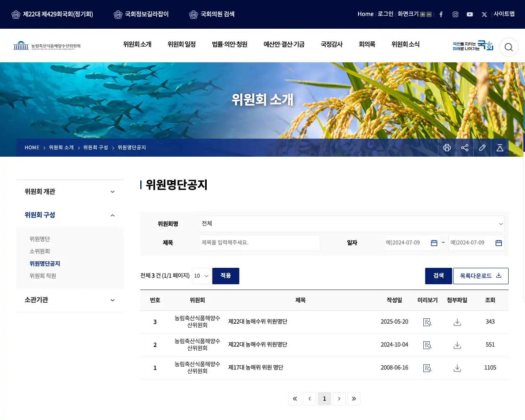Image resolution: width=525 pixels, height=420 pixels.
Task: Open the 위원회 소개 main menu
Action: pyautogui.click(x=137, y=44)
